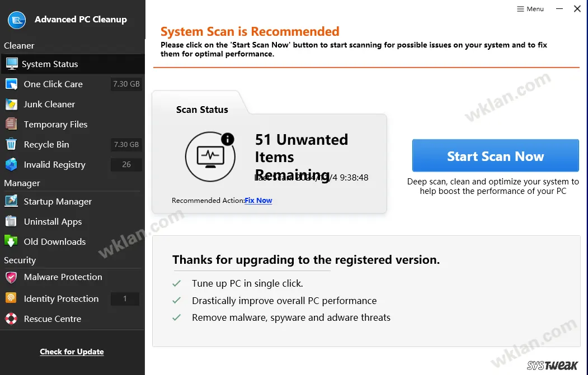Click the Systweak logo
This screenshot has height=375, width=588.
coord(552,365)
